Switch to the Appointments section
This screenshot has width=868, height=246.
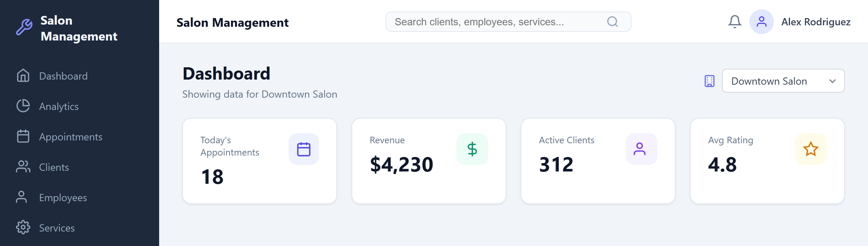point(71,136)
